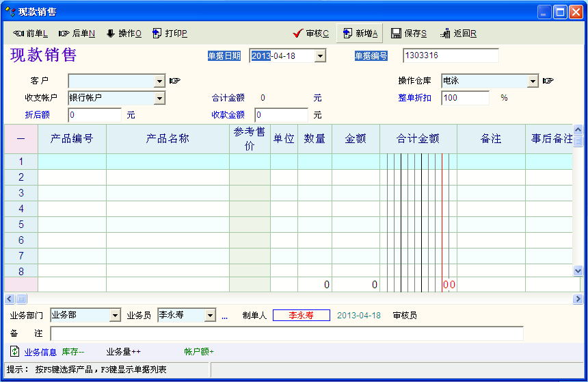The image size is (588, 382).
Task: Create a new sales document (新增)
Action: pos(360,34)
